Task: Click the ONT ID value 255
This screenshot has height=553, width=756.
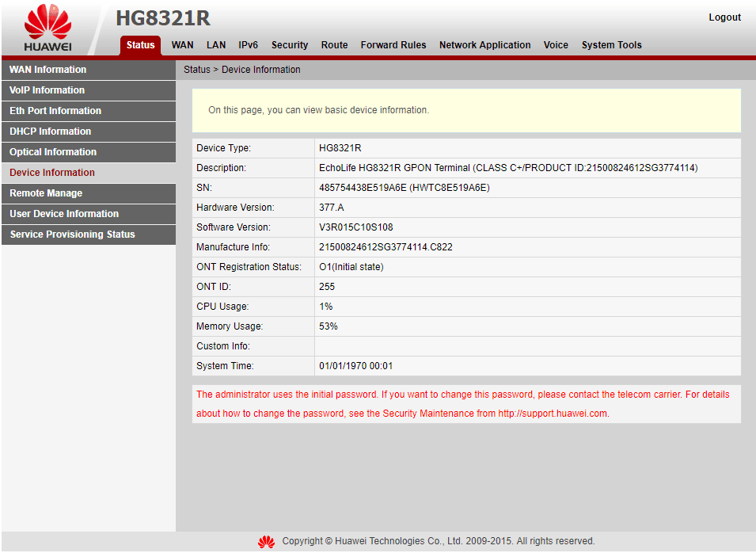Action: [327, 287]
